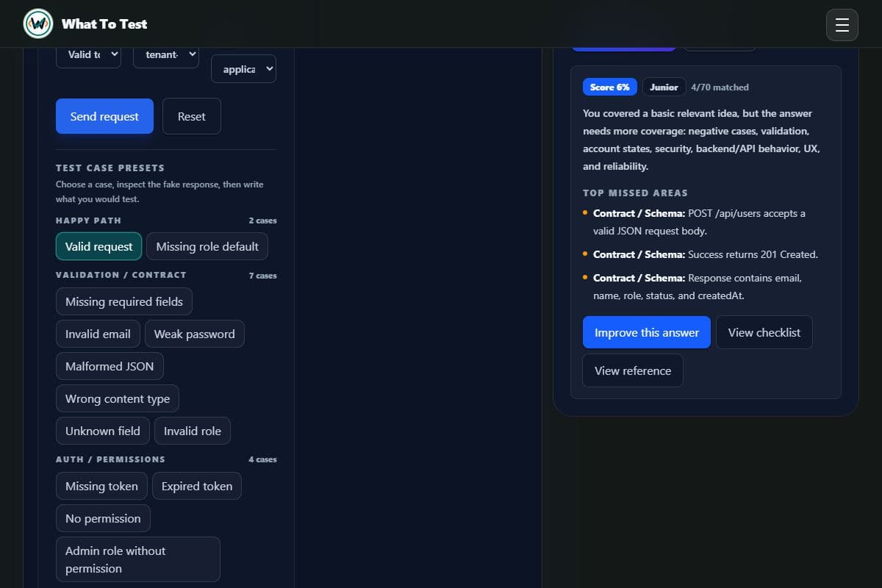Screen dimensions: 882x588
Task: Select Admin role without permission preset
Action: point(138,559)
